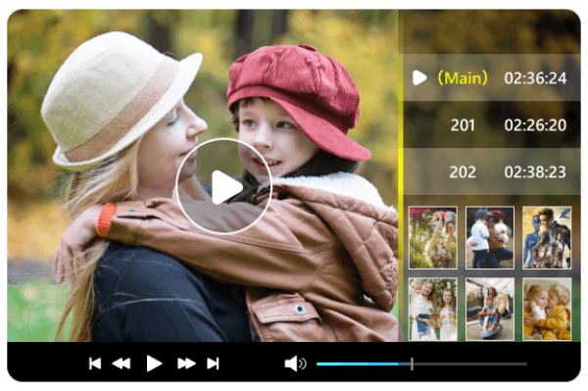Click the 02:38:23 duration label

point(535,172)
